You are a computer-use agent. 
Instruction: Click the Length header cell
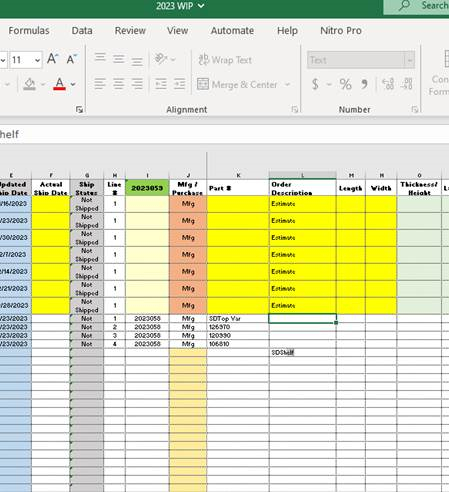click(351, 188)
